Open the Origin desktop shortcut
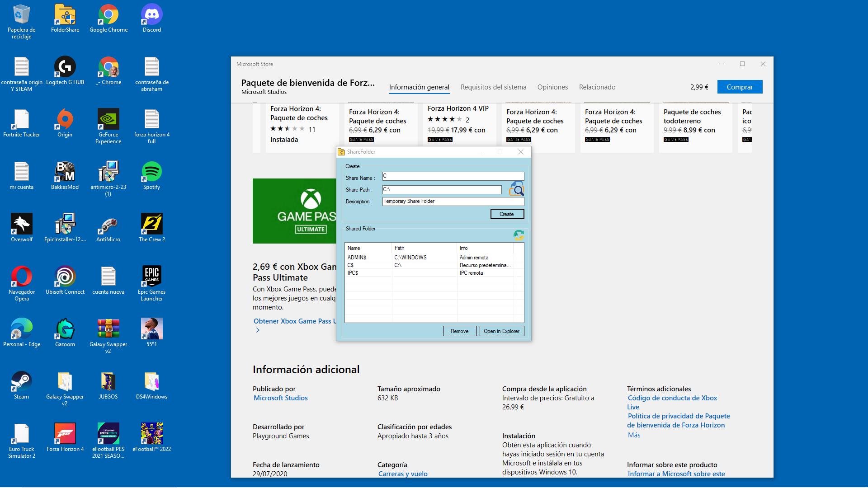Viewport: 868px width, 488px height. [x=65, y=120]
